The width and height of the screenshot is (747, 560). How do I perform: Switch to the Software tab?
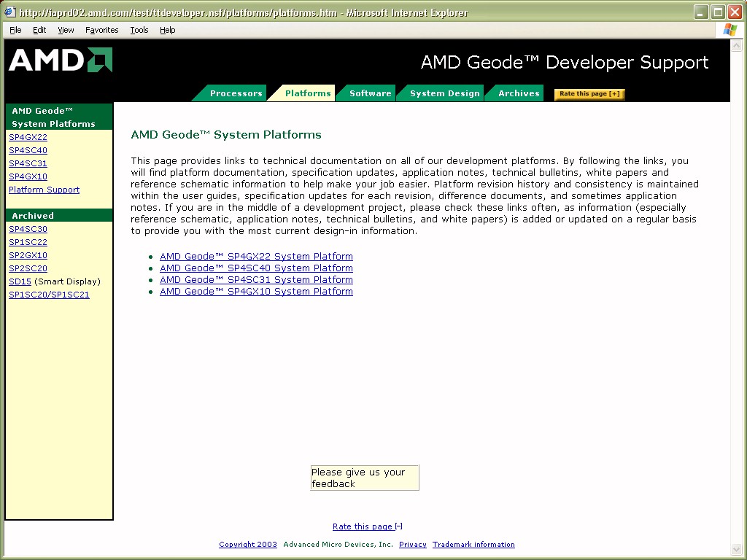[370, 93]
